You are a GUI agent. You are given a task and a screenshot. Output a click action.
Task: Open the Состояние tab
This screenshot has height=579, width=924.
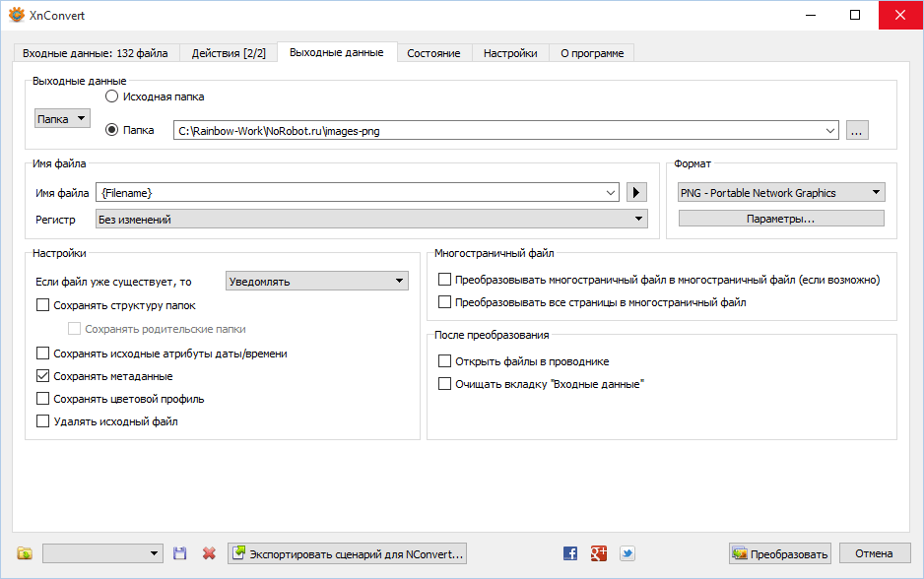click(433, 53)
